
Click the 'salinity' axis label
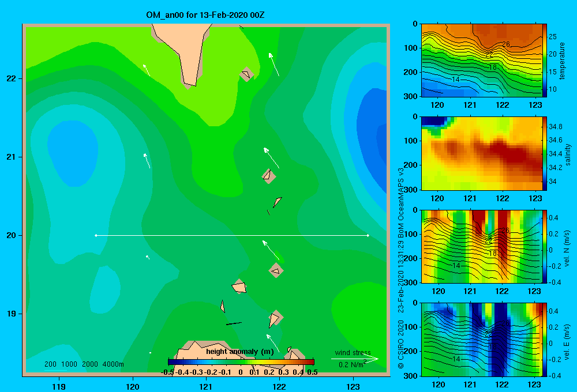pyautogui.click(x=568, y=154)
